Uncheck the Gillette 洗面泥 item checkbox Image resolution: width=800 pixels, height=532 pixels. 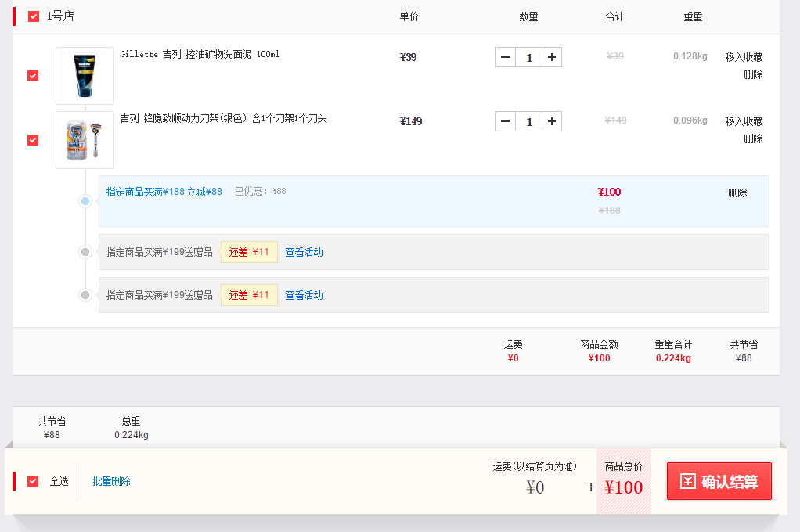[33, 76]
